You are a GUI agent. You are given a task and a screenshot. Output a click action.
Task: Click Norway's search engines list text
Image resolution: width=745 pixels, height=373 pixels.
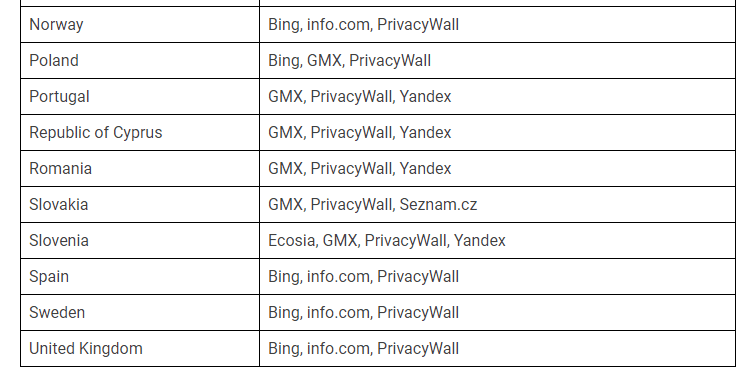pos(363,25)
